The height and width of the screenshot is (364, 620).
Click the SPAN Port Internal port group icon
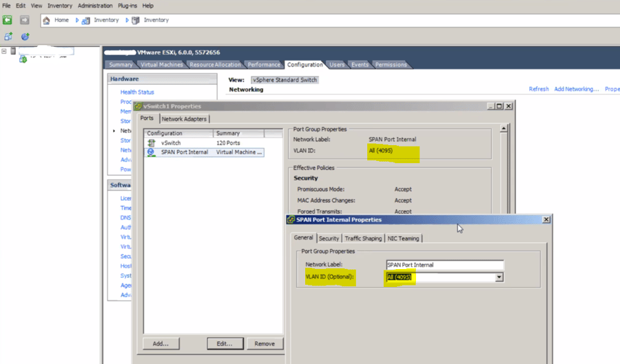(x=151, y=152)
